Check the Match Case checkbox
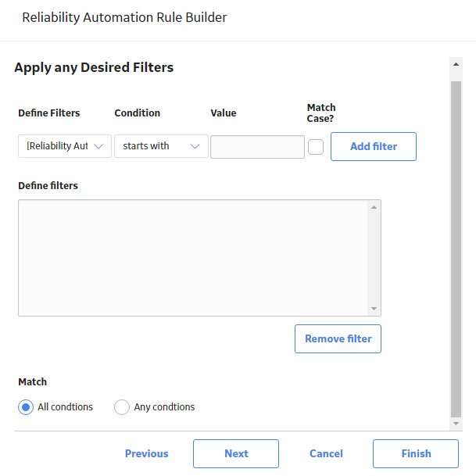The height and width of the screenshot is (476, 476). click(316, 147)
